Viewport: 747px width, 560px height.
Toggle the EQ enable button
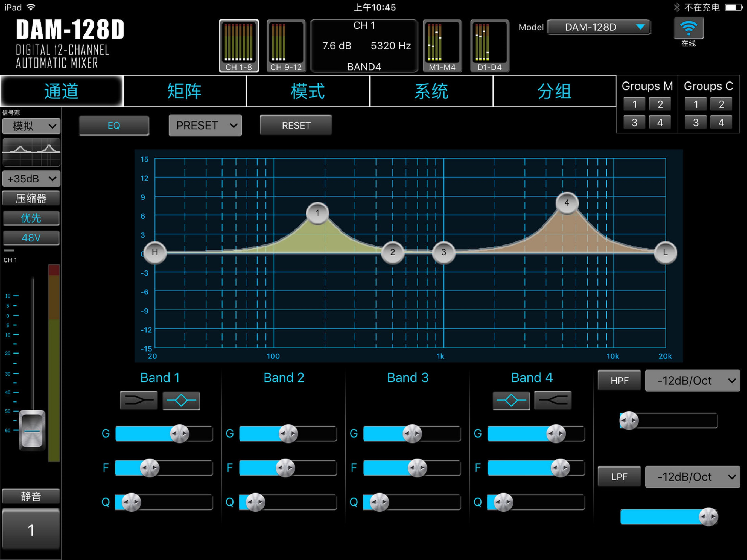pyautogui.click(x=114, y=126)
